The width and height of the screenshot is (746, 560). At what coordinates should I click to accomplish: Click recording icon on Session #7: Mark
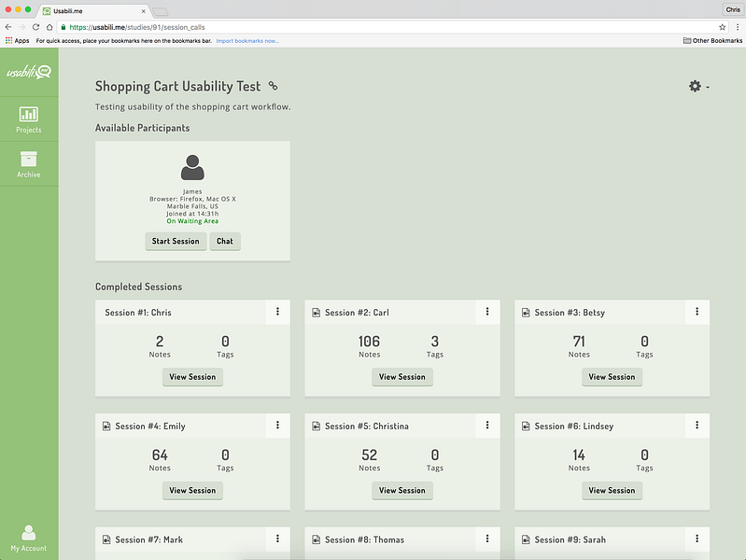click(x=106, y=539)
